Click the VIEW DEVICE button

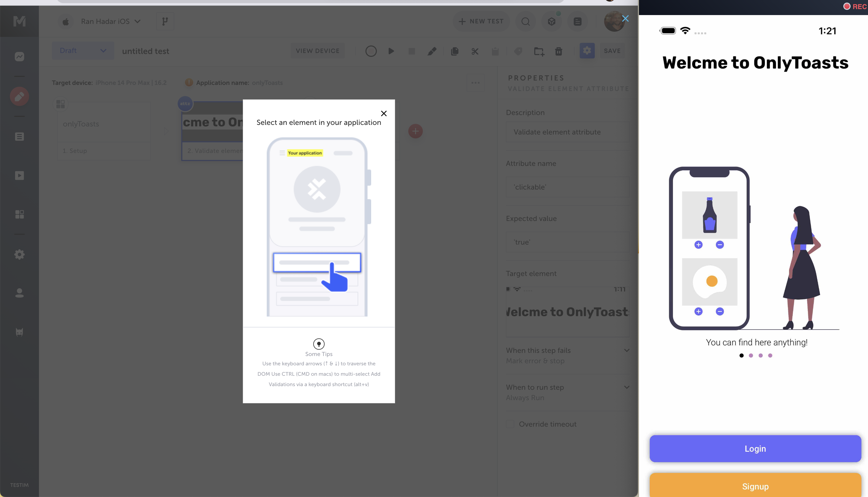coord(317,51)
